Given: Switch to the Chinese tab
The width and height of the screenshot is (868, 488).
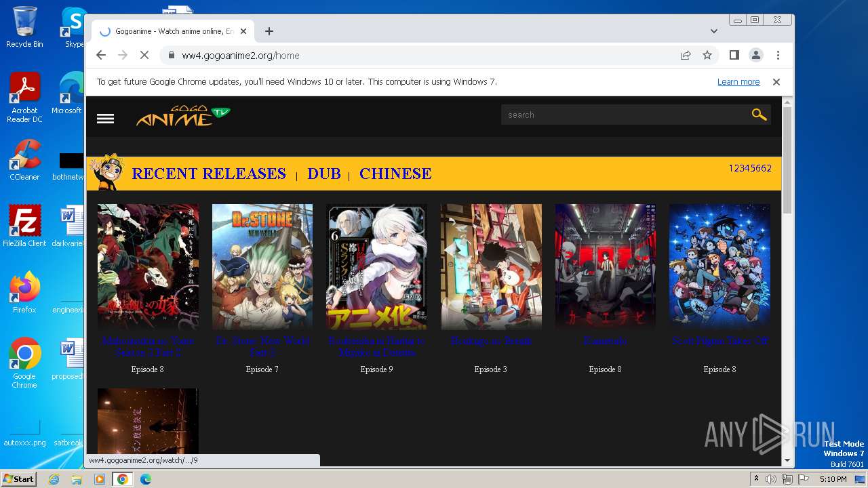Looking at the screenshot, I should (395, 174).
